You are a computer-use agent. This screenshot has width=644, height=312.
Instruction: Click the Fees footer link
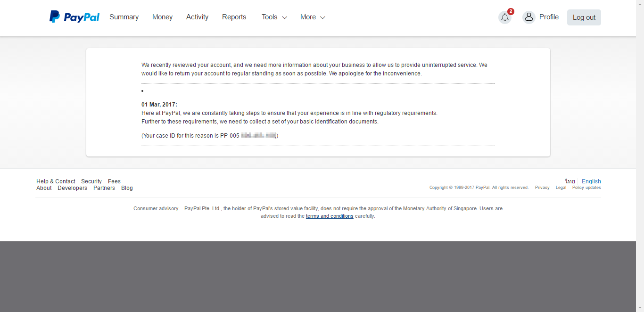point(114,181)
